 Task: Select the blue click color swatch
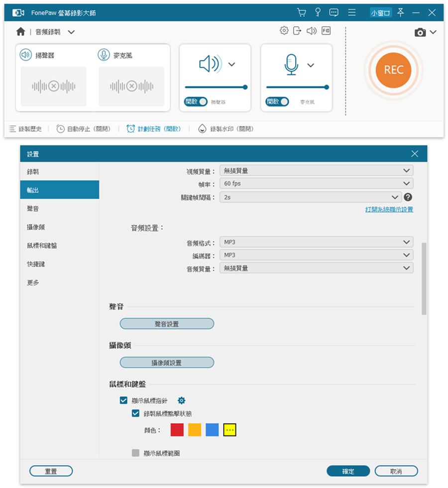pyautogui.click(x=212, y=430)
